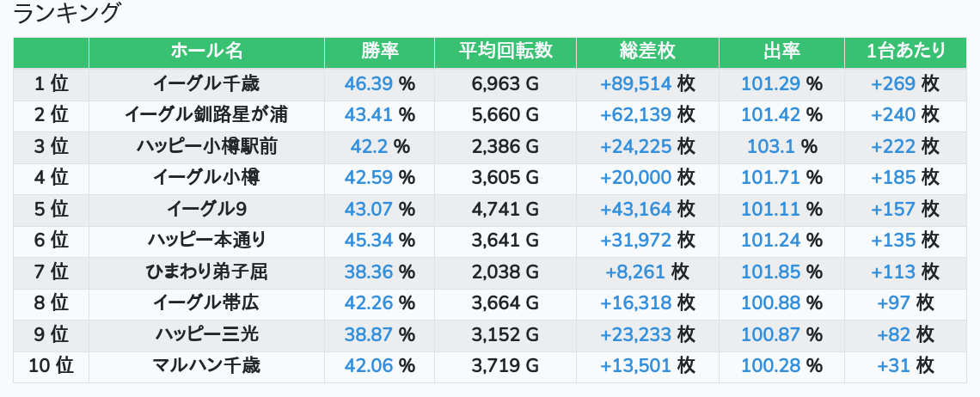The height and width of the screenshot is (397, 980).
Task: Click the +31 per-machine value
Action: click(x=894, y=366)
